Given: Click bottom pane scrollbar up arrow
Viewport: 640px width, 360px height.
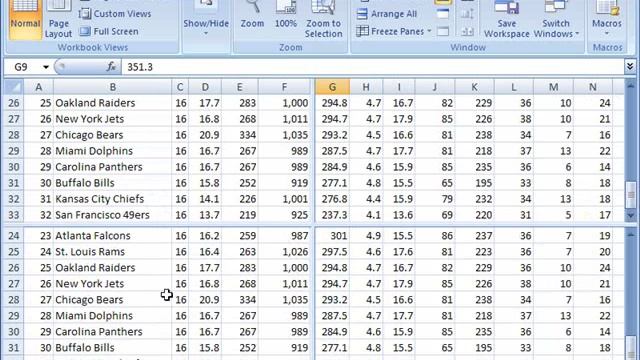Looking at the screenshot, I should 630,234.
